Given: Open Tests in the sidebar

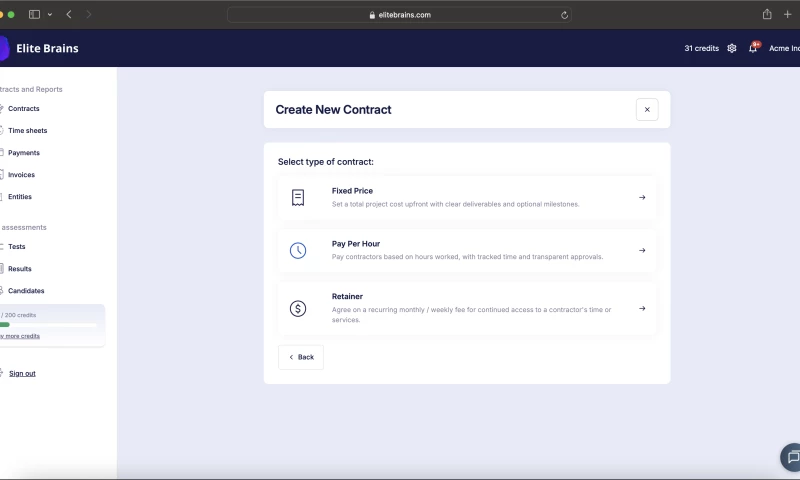Looking at the screenshot, I should (x=16, y=247).
